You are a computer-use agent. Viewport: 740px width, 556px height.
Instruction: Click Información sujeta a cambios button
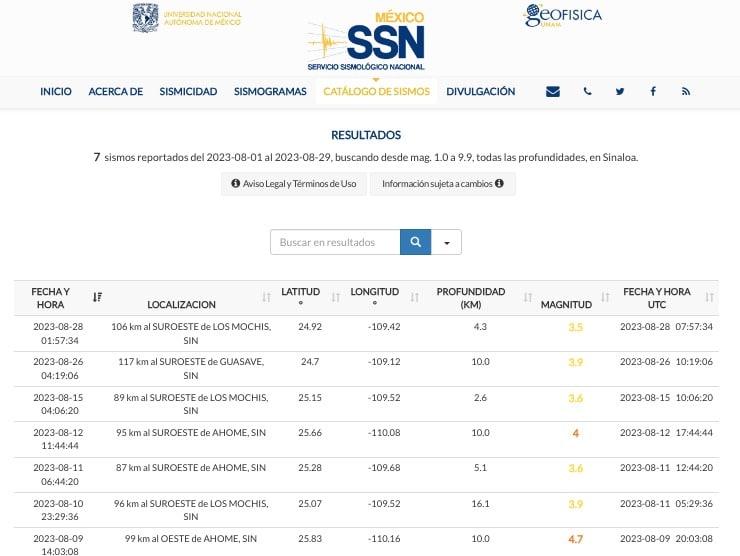(443, 184)
